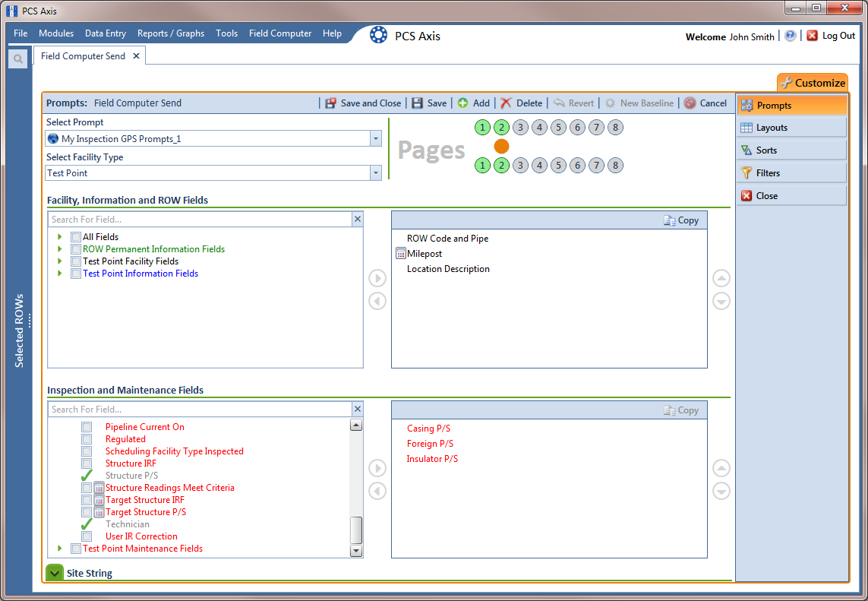Click the move-left arrow beside Facility fields tree
The width and height of the screenshot is (868, 601).
(x=377, y=302)
